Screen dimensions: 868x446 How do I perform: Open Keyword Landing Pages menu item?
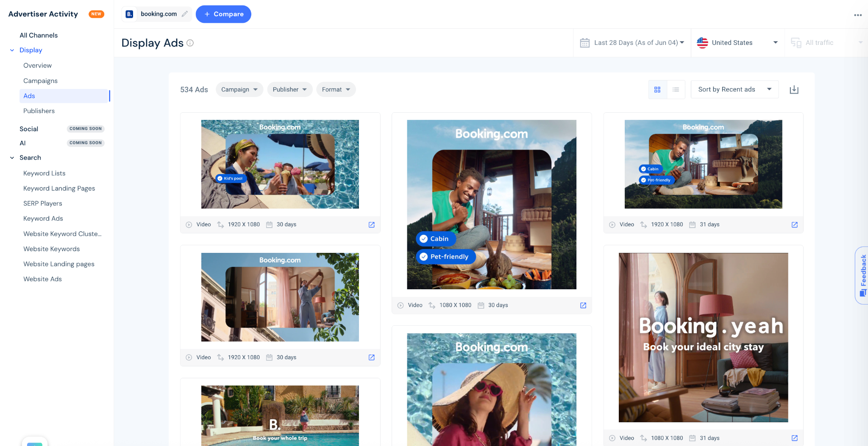[x=59, y=188]
